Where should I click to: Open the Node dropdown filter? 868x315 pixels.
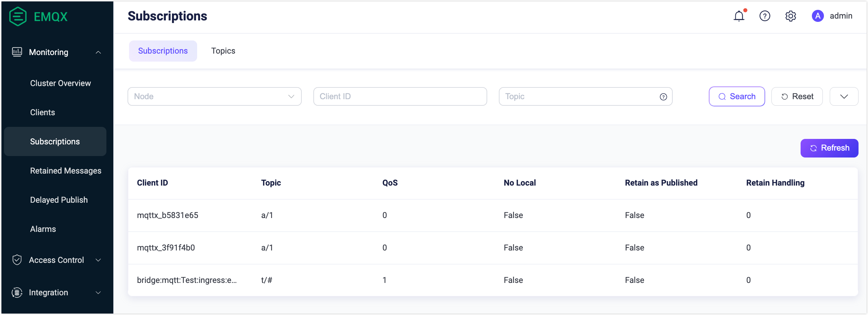click(x=214, y=97)
